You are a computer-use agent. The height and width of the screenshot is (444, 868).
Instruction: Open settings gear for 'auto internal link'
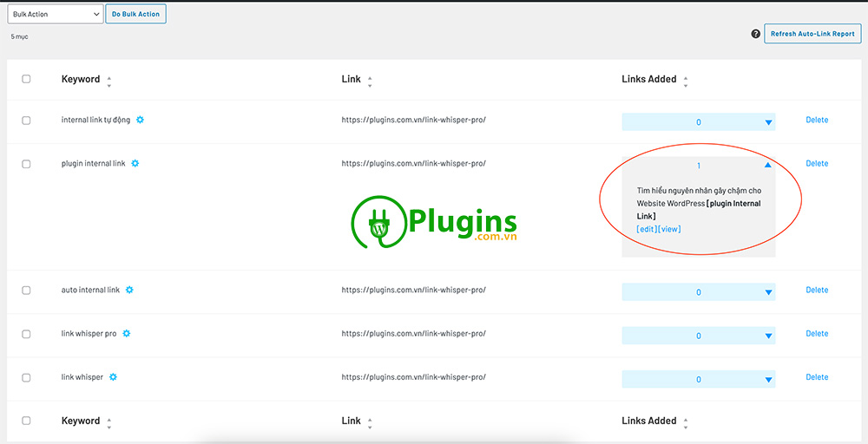pyautogui.click(x=129, y=290)
